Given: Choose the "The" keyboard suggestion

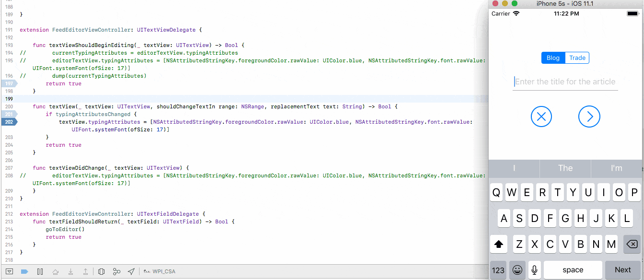Looking at the screenshot, I should (565, 168).
